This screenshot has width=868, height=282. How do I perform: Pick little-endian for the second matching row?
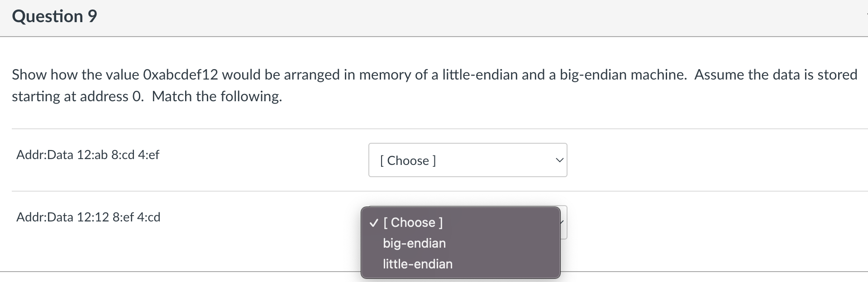click(417, 264)
